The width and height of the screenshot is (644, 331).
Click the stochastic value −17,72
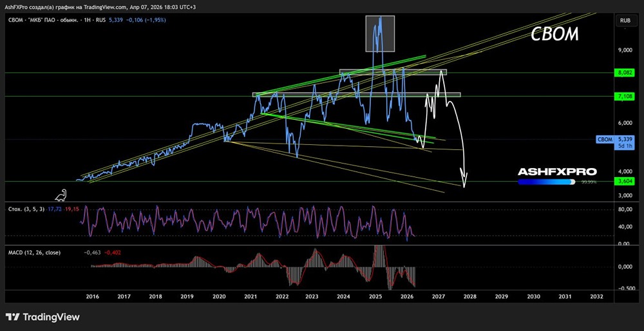pyautogui.click(x=54, y=209)
